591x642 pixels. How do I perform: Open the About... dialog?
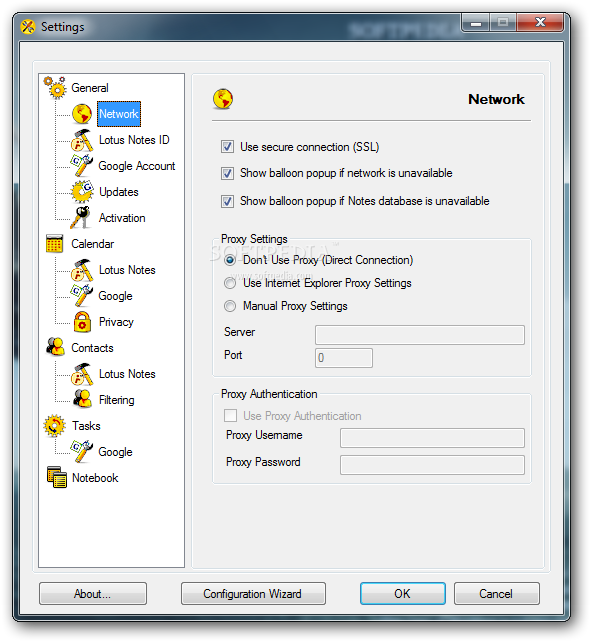pos(93,593)
